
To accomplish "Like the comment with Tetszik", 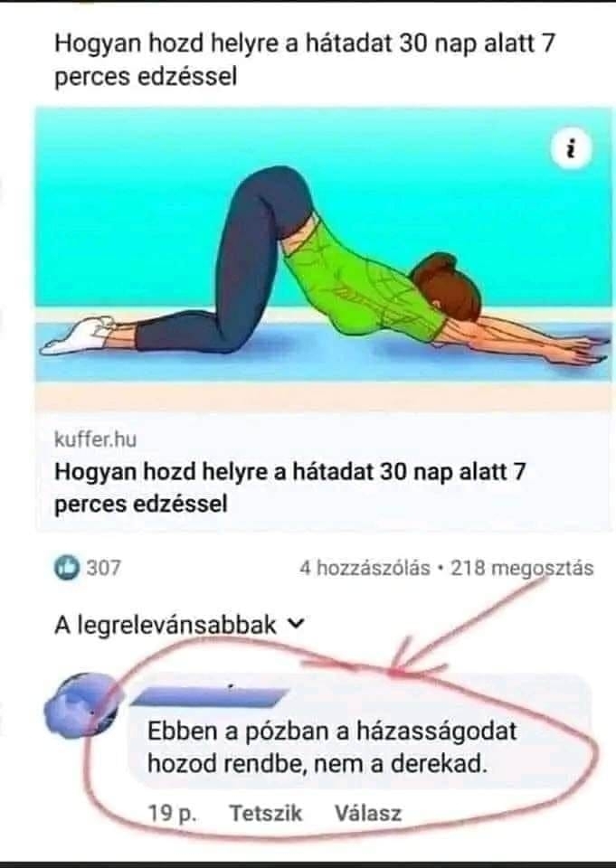I will (265, 813).
